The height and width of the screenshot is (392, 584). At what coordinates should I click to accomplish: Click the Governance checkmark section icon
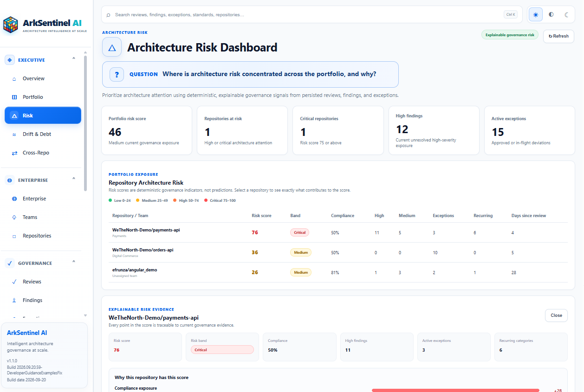[10, 263]
